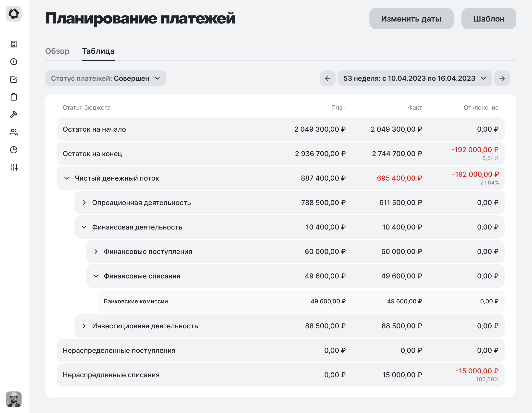The width and height of the screenshot is (532, 413).
Task: Select the Таблица tab
Action: (x=98, y=51)
